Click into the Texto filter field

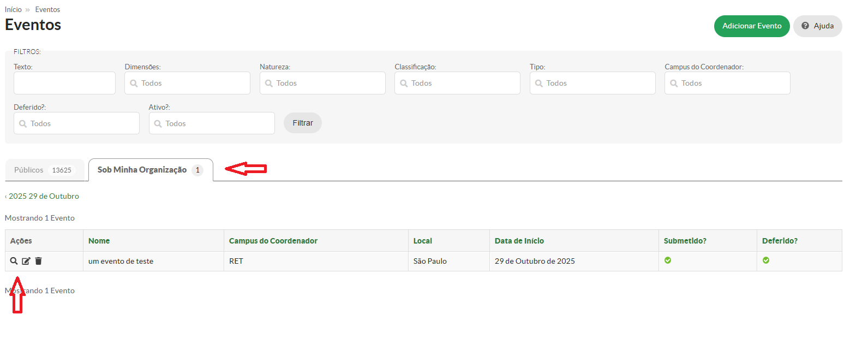64,83
